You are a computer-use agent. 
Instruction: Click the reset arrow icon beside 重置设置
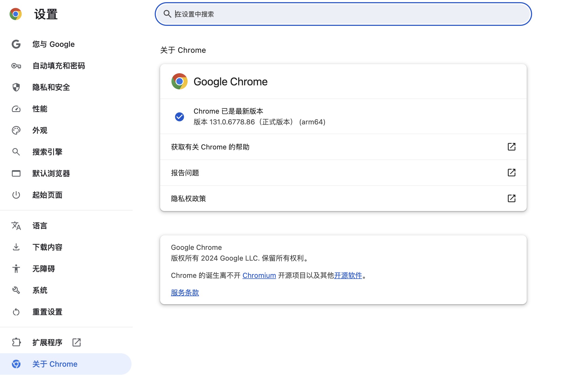click(16, 312)
